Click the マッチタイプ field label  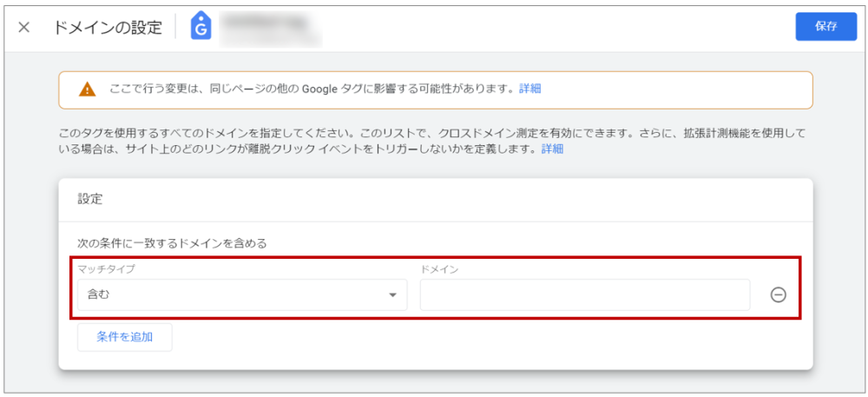click(106, 269)
